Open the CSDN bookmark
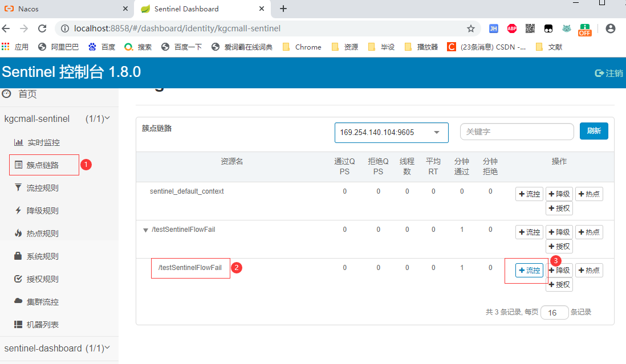The width and height of the screenshot is (626, 364). pyautogui.click(x=487, y=47)
